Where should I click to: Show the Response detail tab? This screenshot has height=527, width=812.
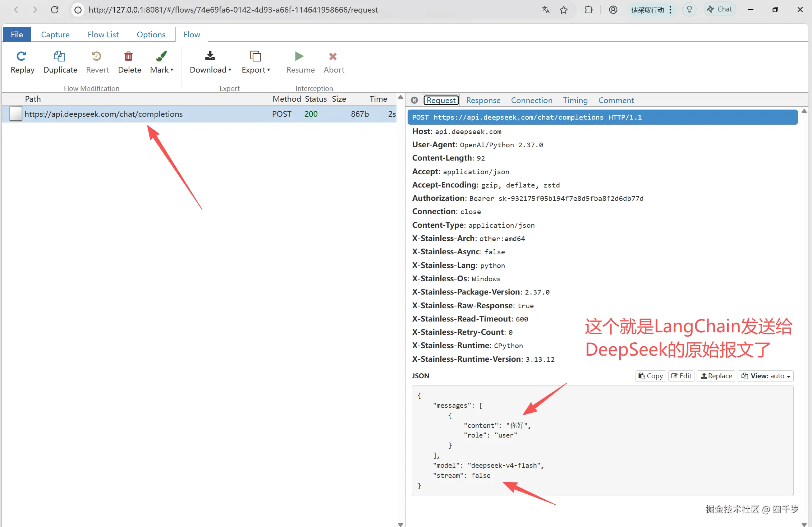click(483, 100)
